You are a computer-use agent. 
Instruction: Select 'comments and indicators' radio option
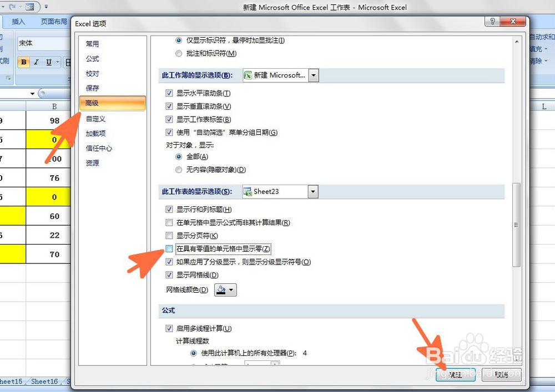coord(179,54)
